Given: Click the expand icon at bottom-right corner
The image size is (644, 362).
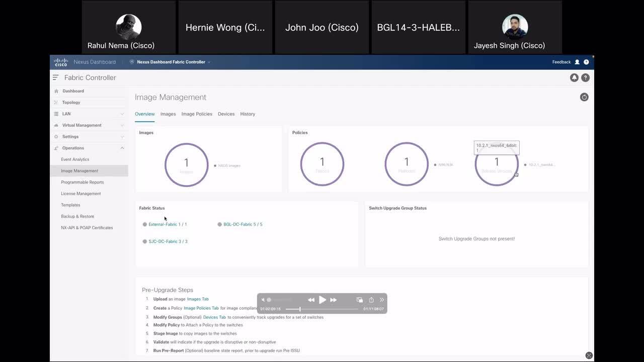Looking at the screenshot, I should click(589, 355).
